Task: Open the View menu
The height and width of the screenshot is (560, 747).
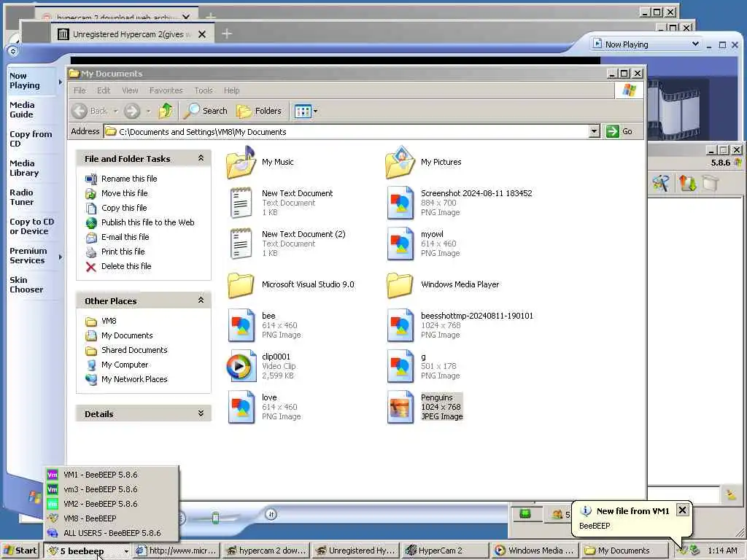Action: pos(130,90)
